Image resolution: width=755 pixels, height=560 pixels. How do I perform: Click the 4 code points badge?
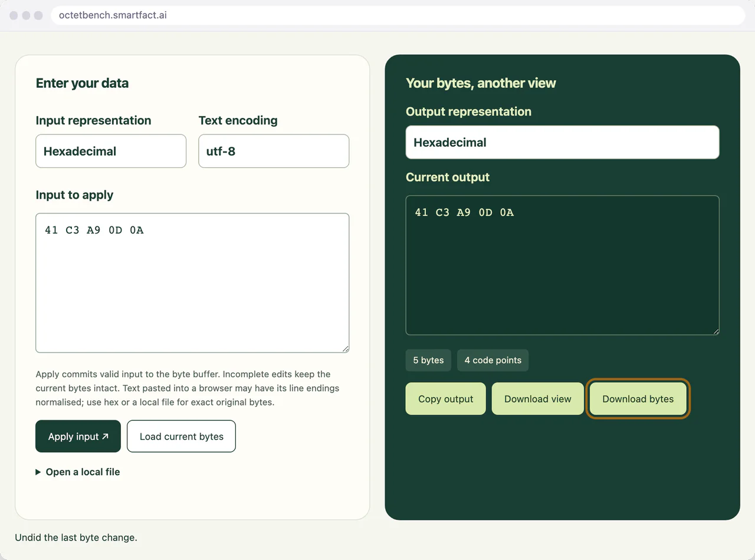[493, 360]
